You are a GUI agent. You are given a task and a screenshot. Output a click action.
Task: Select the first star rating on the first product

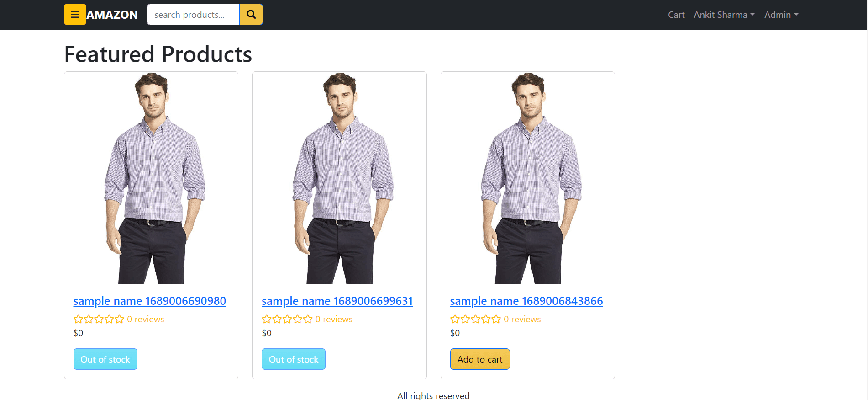79,319
